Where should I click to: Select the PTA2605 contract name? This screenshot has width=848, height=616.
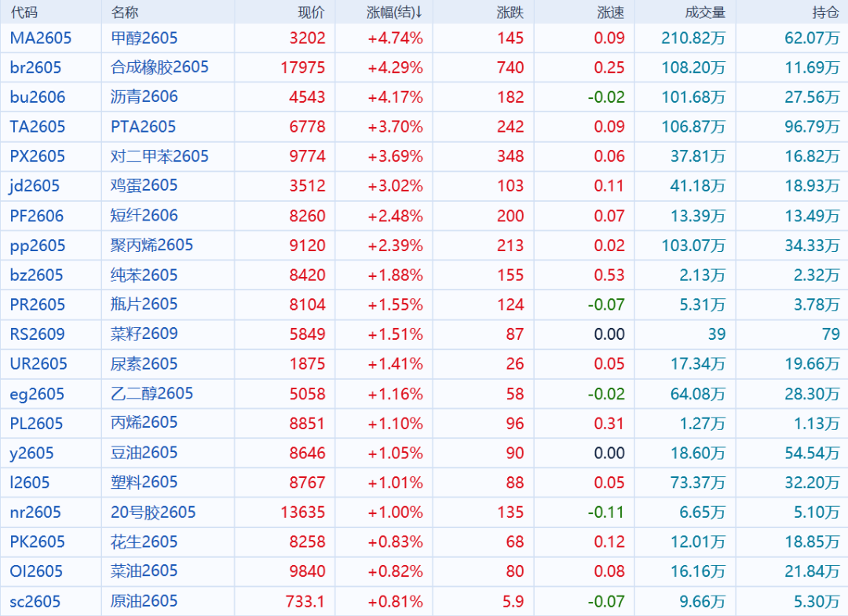point(143,126)
